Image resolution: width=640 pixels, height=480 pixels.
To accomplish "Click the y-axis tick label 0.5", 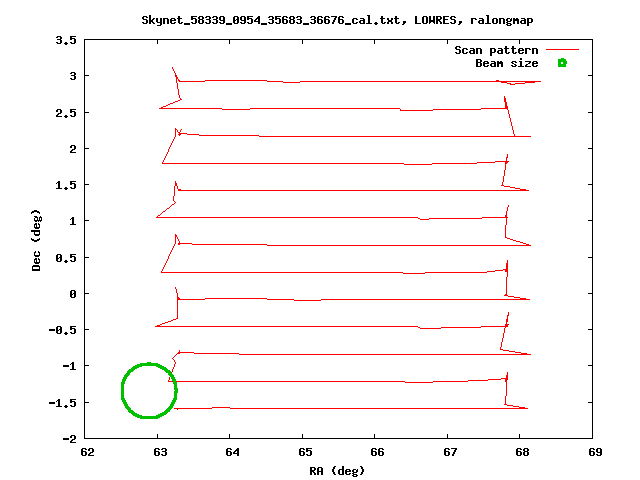I will (66, 258).
